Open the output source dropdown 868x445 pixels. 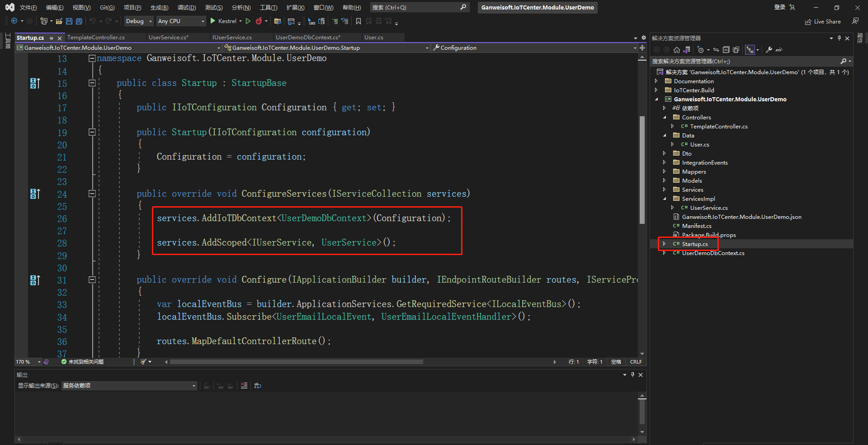pos(129,386)
